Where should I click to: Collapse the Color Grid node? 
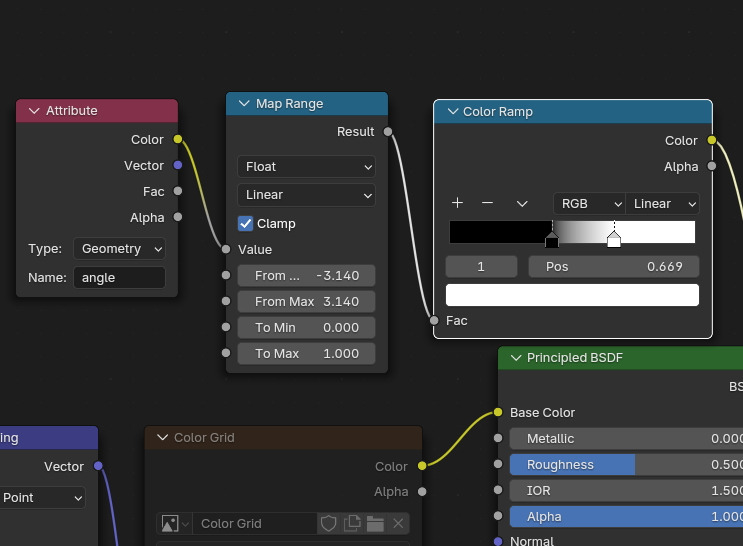click(x=163, y=437)
